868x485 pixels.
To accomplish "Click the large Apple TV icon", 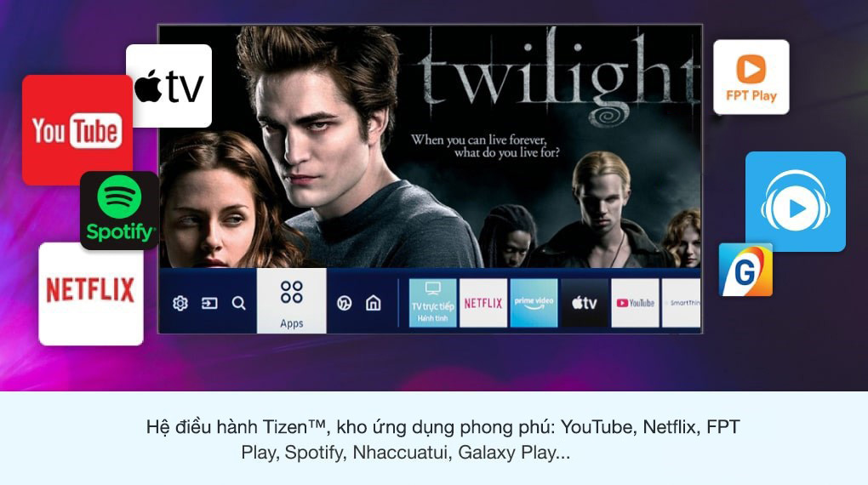I will point(168,86).
